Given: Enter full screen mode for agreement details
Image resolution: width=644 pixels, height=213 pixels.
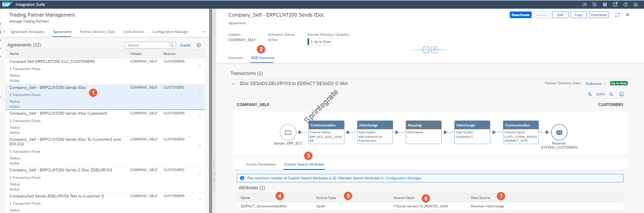Looking at the screenshot, I should [x=617, y=15].
